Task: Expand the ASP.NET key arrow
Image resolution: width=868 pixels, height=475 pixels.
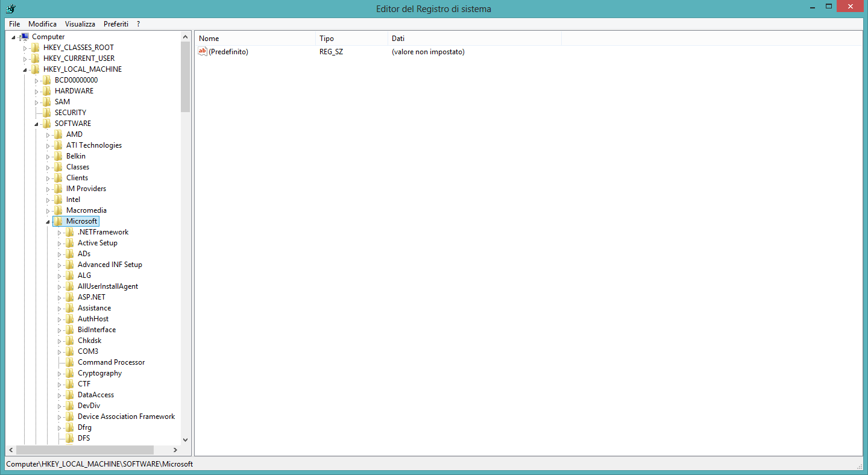Action: (60, 297)
